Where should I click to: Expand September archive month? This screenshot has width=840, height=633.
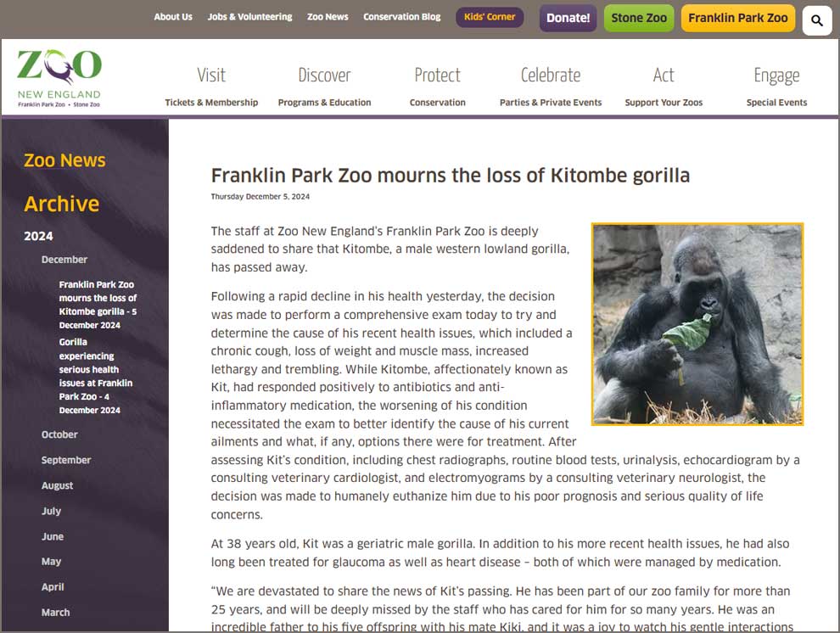[66, 460]
